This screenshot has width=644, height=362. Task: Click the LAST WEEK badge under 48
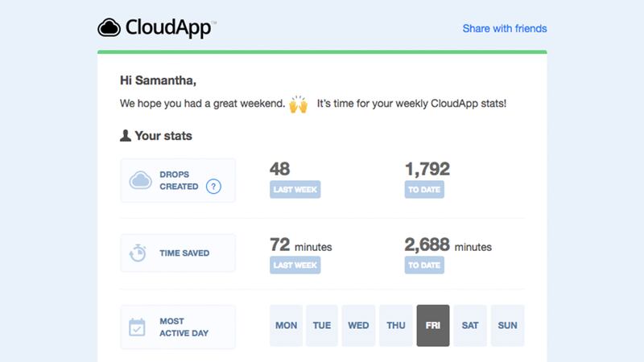point(294,190)
